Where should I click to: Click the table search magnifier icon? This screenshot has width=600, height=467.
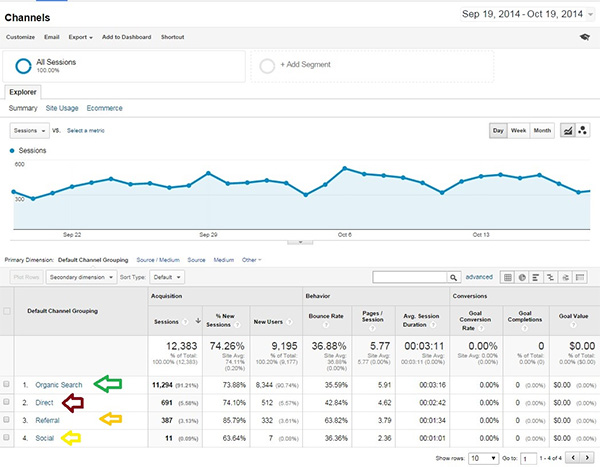pyautogui.click(x=453, y=276)
